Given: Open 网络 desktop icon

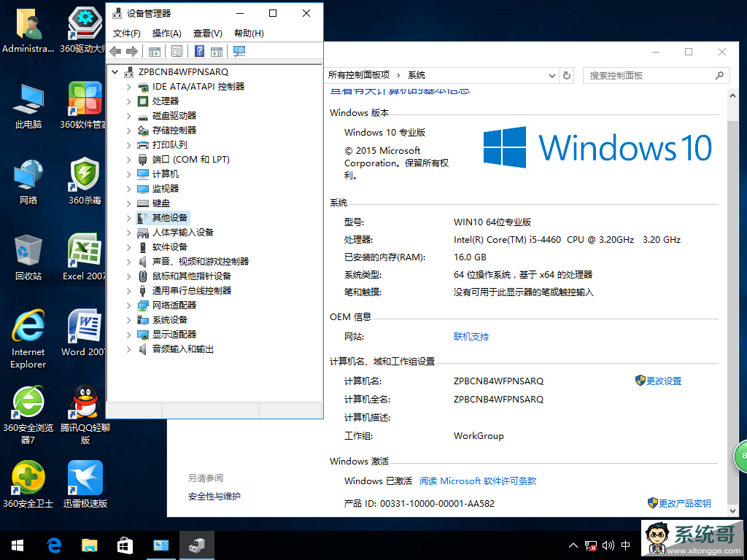Looking at the screenshot, I should coord(28,182).
